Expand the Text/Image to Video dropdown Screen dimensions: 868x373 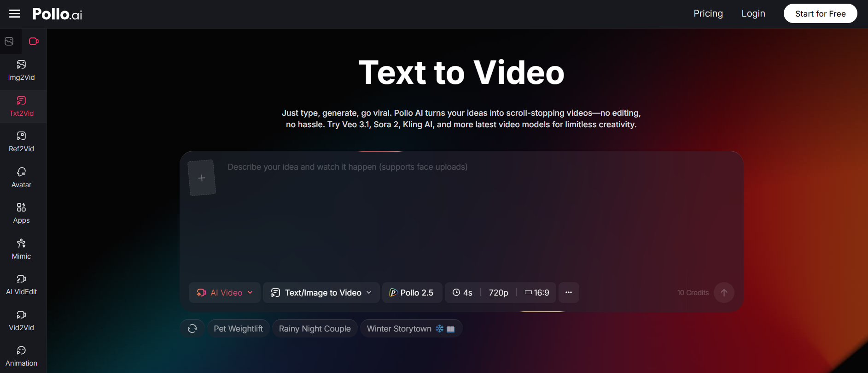[321, 293]
